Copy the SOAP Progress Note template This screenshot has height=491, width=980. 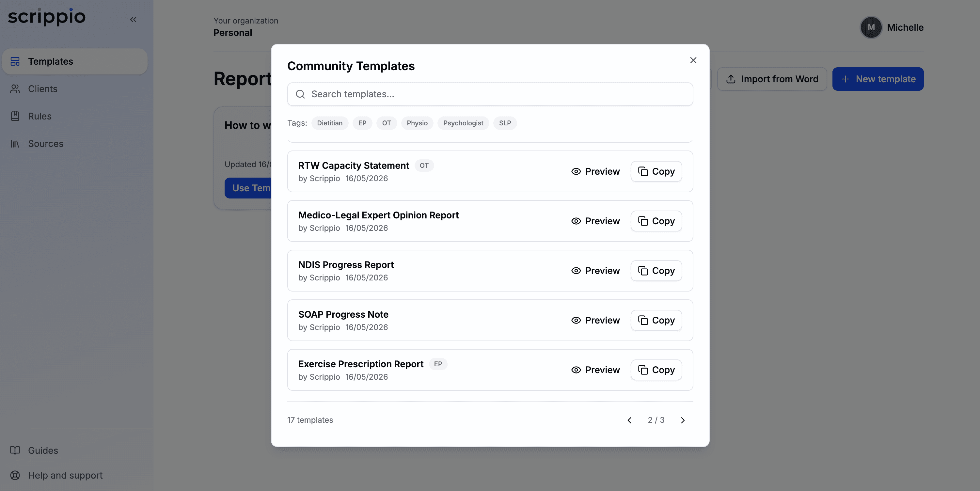pyautogui.click(x=656, y=320)
